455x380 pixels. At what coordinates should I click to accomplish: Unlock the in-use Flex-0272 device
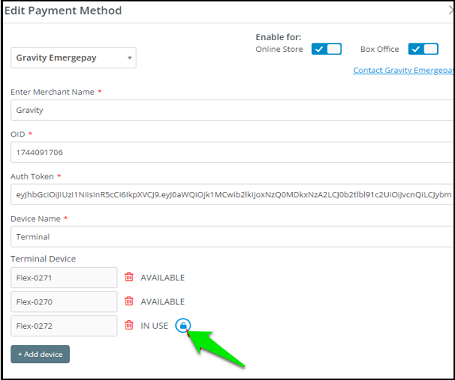[x=183, y=325]
